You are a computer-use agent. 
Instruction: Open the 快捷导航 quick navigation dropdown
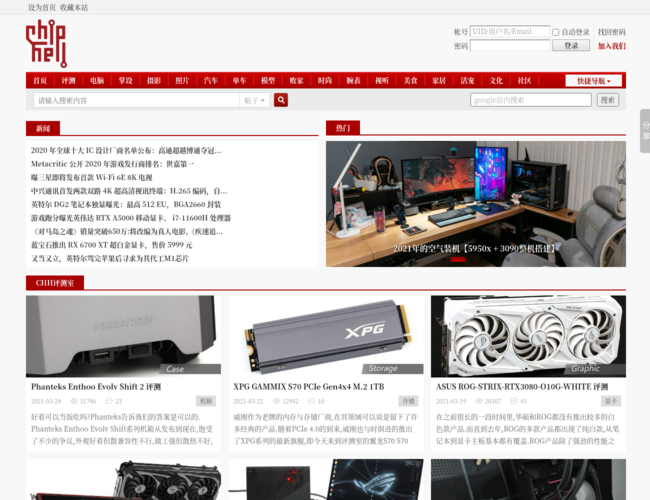tap(593, 81)
